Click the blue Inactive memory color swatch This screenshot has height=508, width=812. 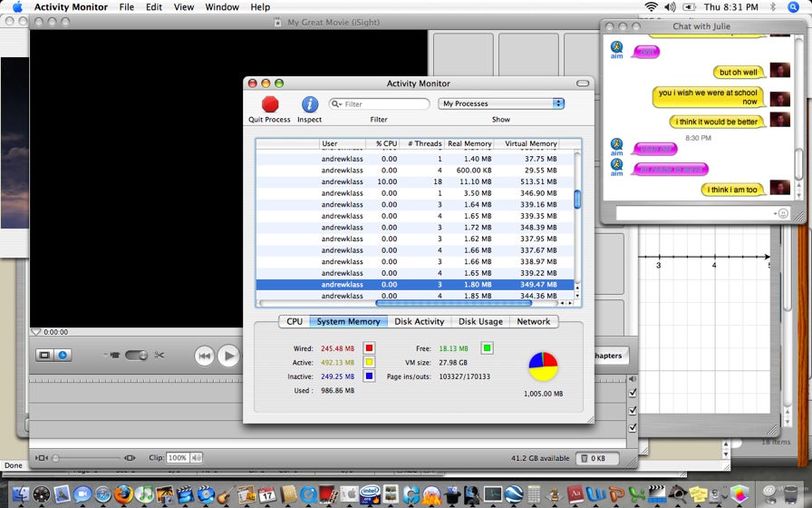pos(369,376)
